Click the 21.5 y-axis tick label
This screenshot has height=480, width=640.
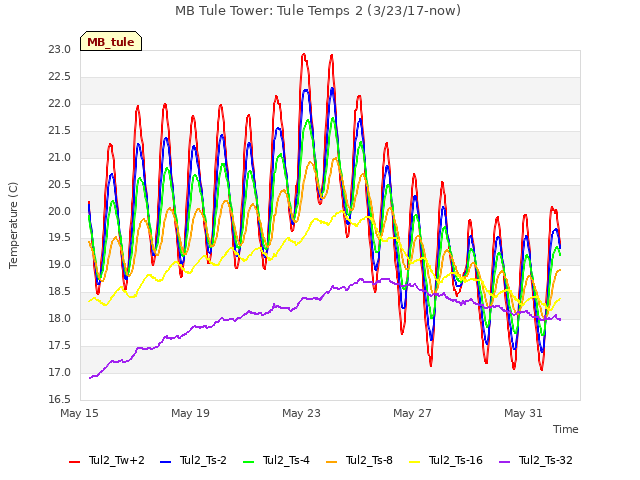coord(60,131)
